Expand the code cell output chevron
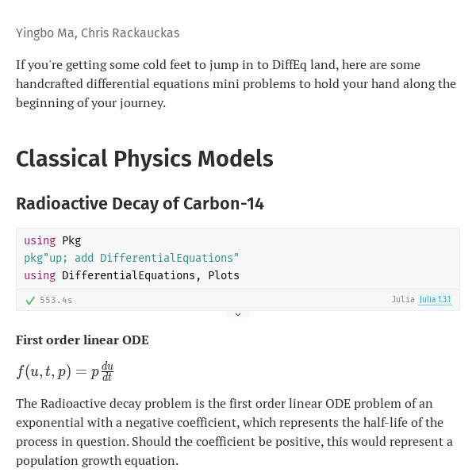 click(238, 314)
